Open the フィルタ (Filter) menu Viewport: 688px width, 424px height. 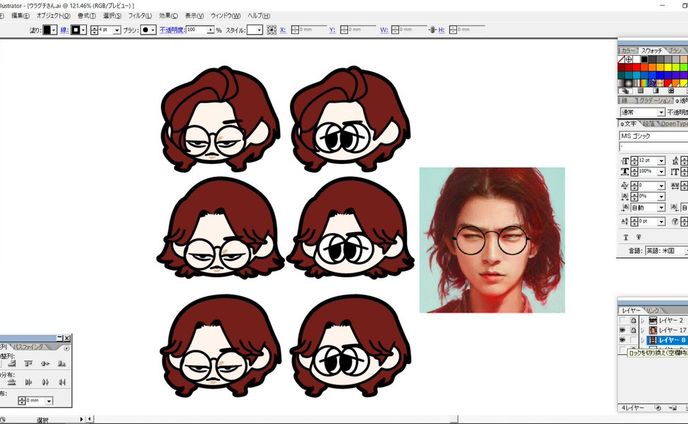pos(138,16)
